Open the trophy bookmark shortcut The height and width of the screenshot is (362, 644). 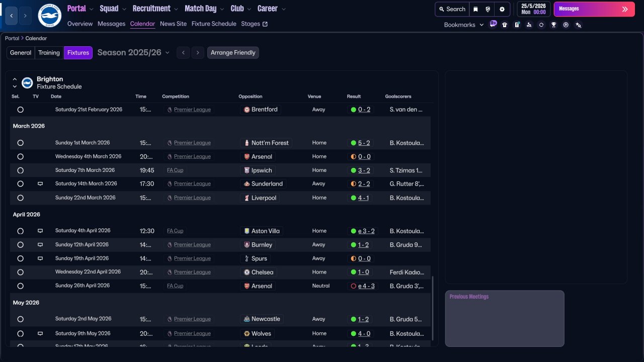553,25
